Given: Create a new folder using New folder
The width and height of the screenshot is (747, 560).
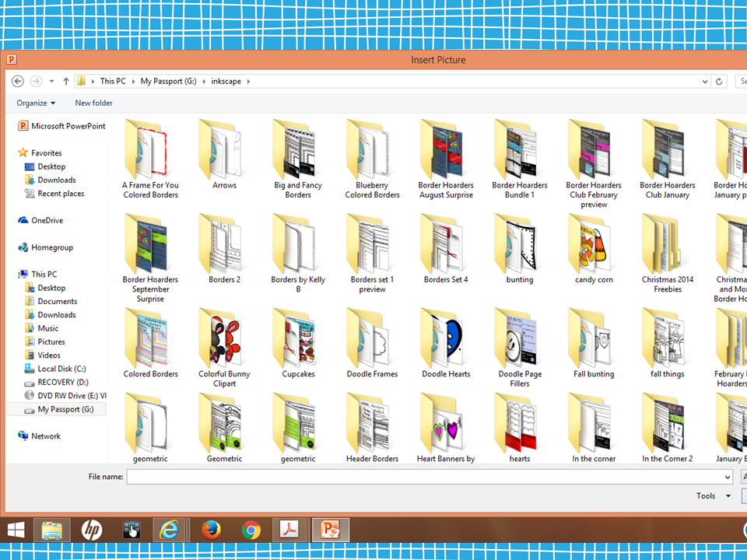Looking at the screenshot, I should [93, 103].
